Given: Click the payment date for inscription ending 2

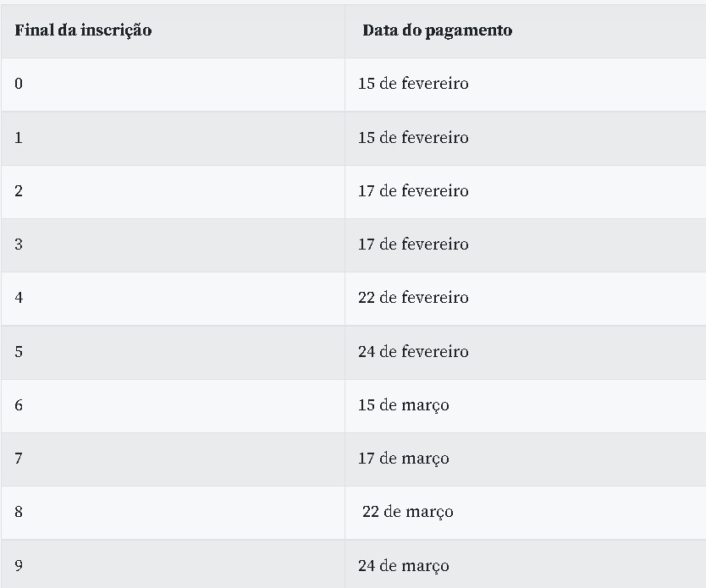Looking at the screenshot, I should coord(413,191).
